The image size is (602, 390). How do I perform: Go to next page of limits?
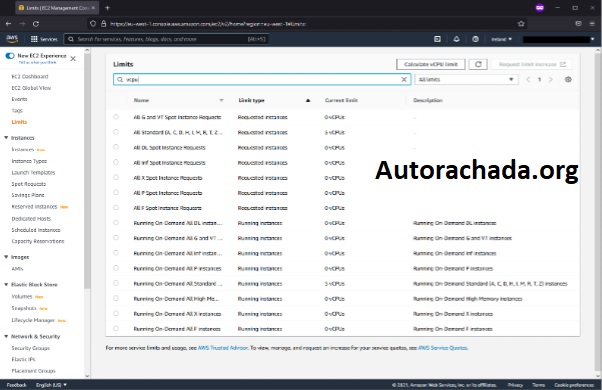point(551,79)
